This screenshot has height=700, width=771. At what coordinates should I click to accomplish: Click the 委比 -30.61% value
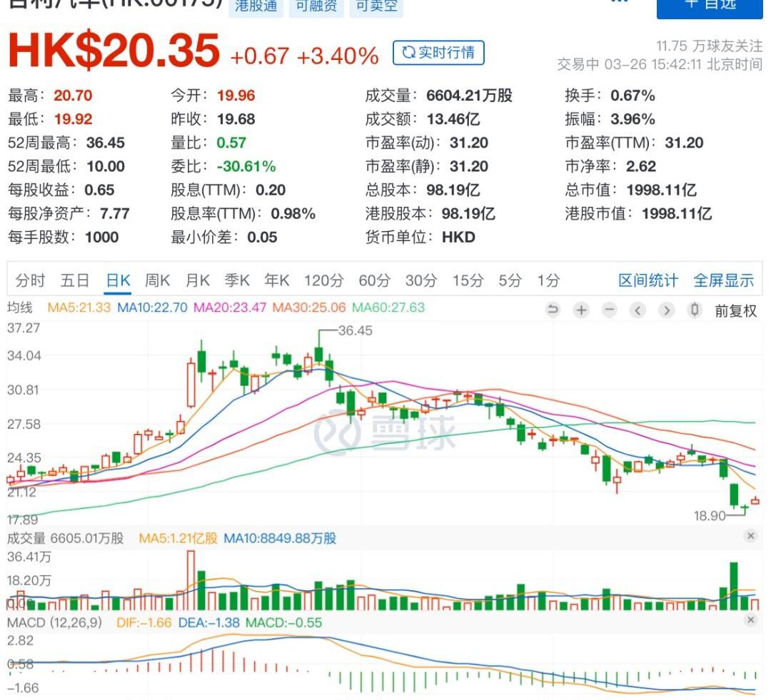pyautogui.click(x=246, y=167)
